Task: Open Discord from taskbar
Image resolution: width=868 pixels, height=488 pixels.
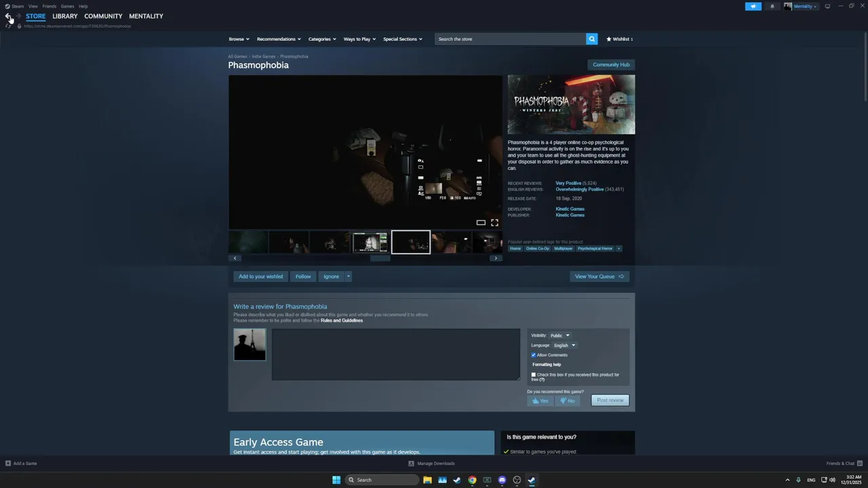Action: (502, 480)
